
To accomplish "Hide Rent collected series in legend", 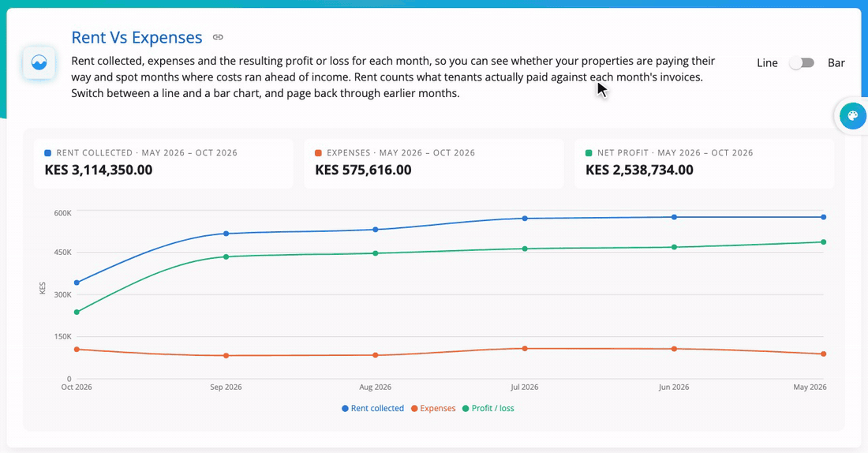I will point(373,408).
